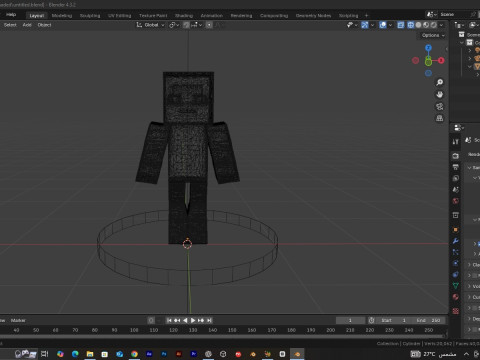The image size is (480, 360).
Task: Open the Object Constraints properties icon
Action: 456,275
